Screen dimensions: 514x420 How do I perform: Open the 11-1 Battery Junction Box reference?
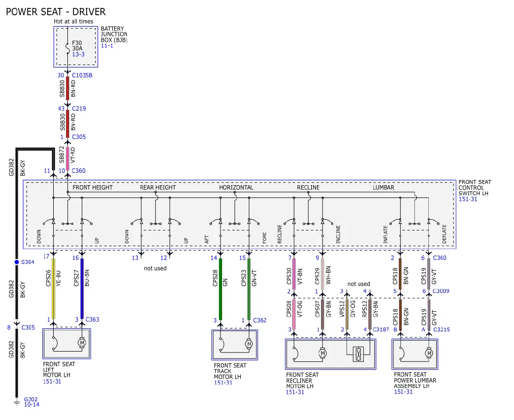107,46
